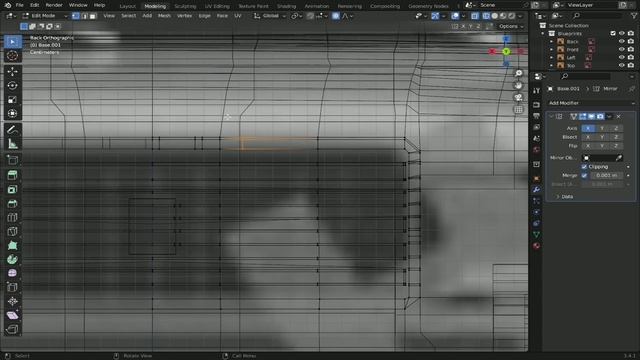Click the Mirror Object eyedropper

coord(619,158)
